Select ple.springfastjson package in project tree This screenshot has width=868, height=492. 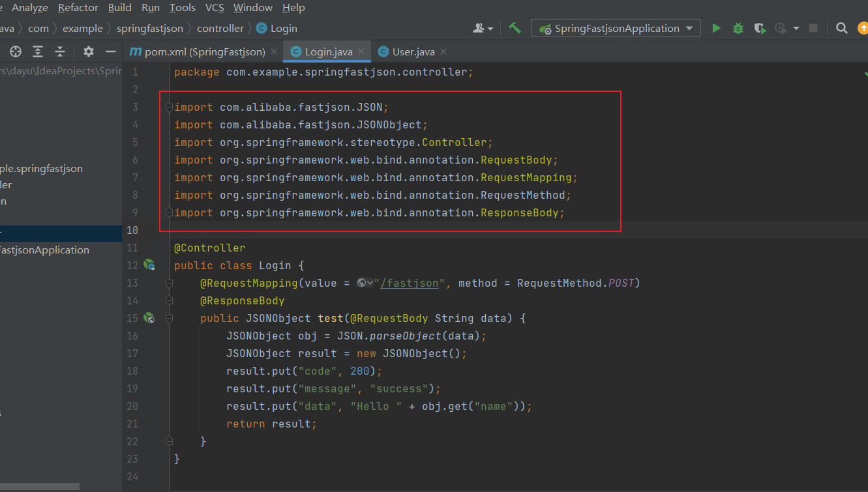41,168
